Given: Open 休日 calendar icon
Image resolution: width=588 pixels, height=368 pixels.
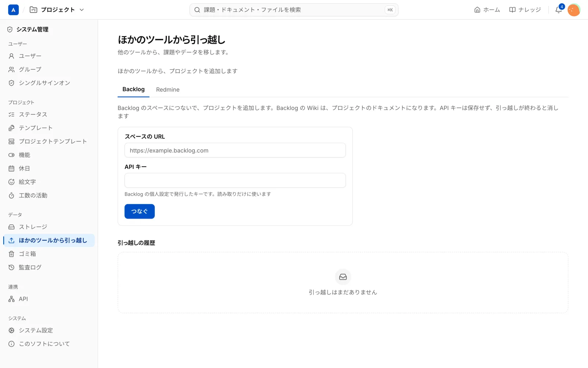Looking at the screenshot, I should (x=11, y=169).
